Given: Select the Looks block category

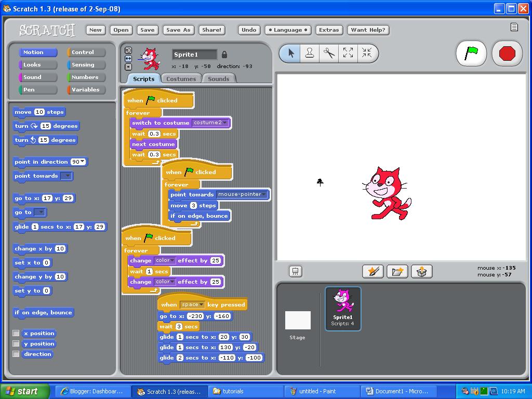Looking at the screenshot, I should pyautogui.click(x=37, y=65).
